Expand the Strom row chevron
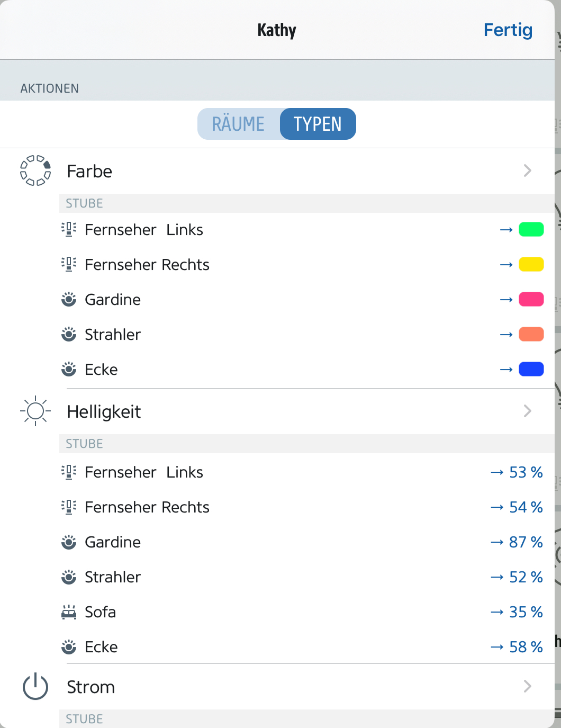 point(527,687)
